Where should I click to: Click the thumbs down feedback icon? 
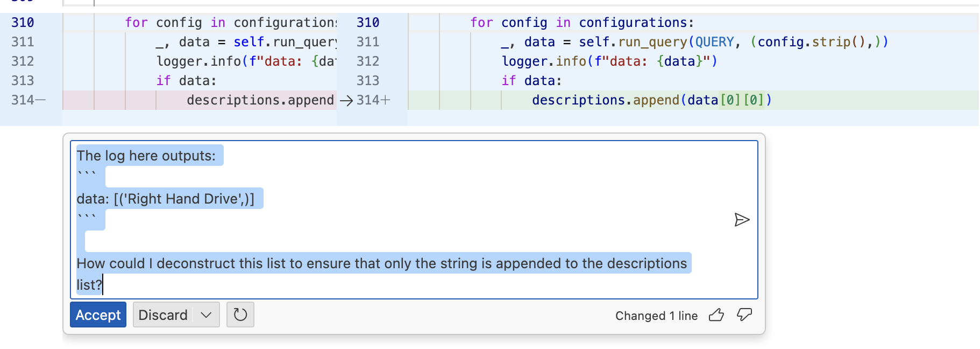744,315
